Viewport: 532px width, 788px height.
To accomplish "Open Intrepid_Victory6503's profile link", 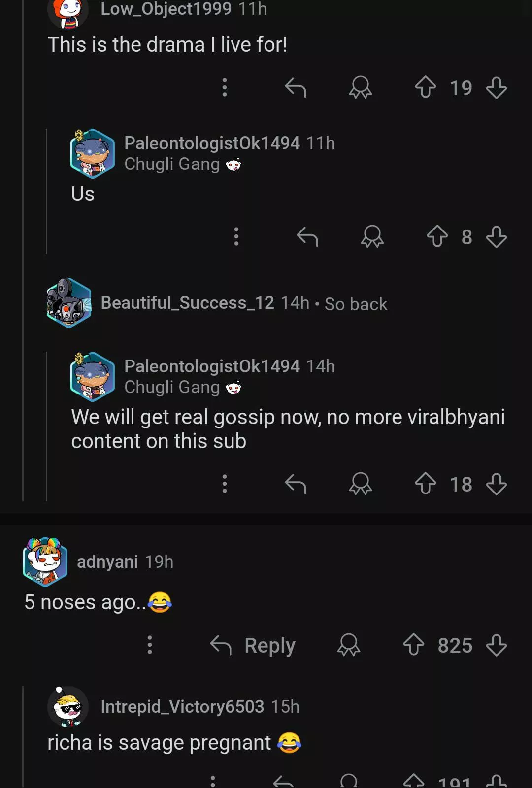I will click(182, 707).
